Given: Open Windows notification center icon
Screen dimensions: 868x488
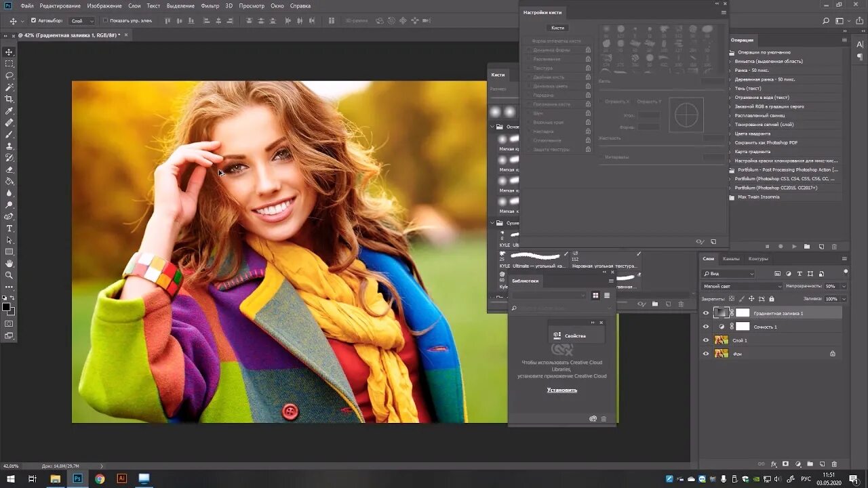Looking at the screenshot, I should 854,479.
